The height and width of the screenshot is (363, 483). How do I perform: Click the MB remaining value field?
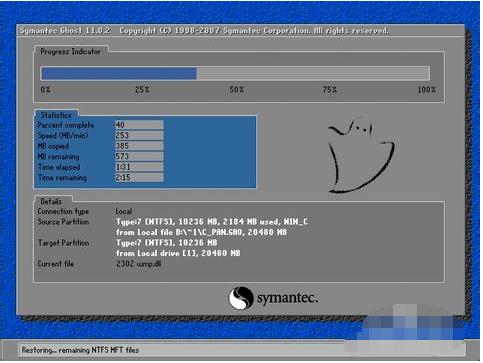(139, 156)
